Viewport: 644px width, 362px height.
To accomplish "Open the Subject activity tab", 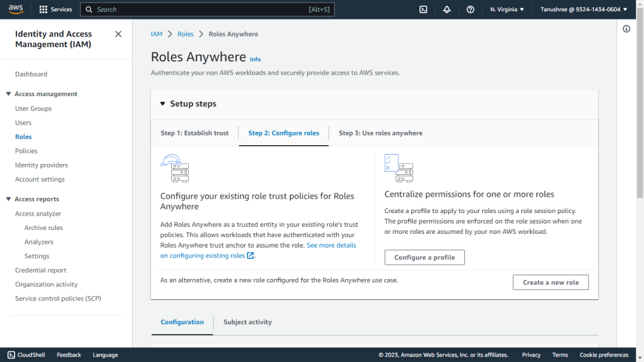I will coord(248,322).
